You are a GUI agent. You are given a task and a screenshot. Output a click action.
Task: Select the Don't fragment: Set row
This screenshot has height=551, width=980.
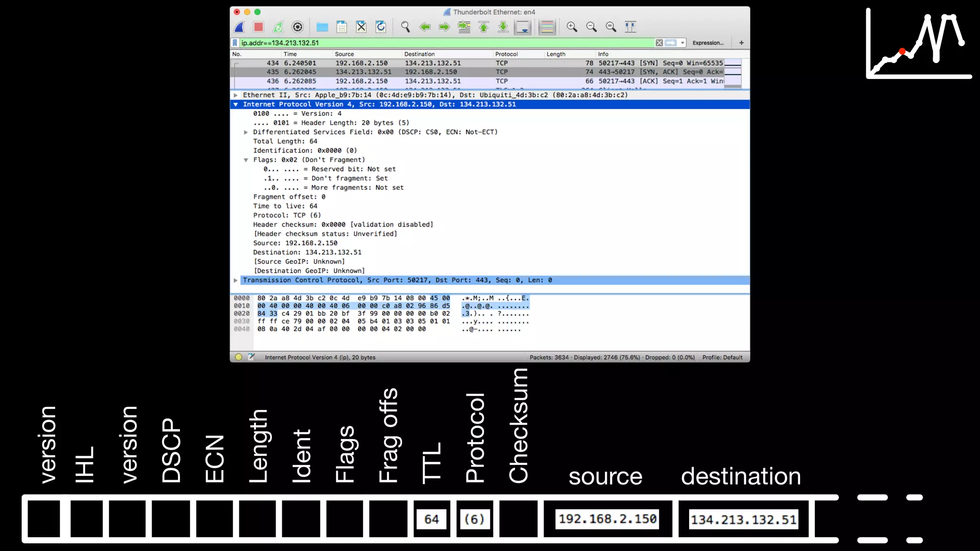tap(490, 178)
